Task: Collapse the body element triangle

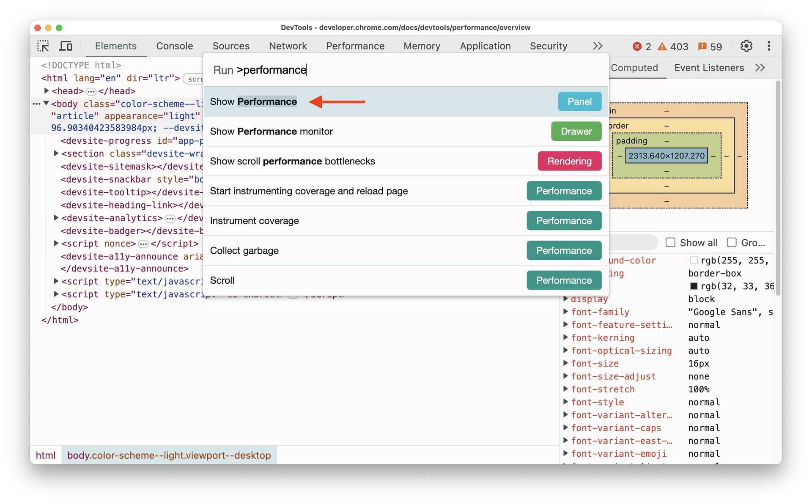Action: (x=47, y=104)
